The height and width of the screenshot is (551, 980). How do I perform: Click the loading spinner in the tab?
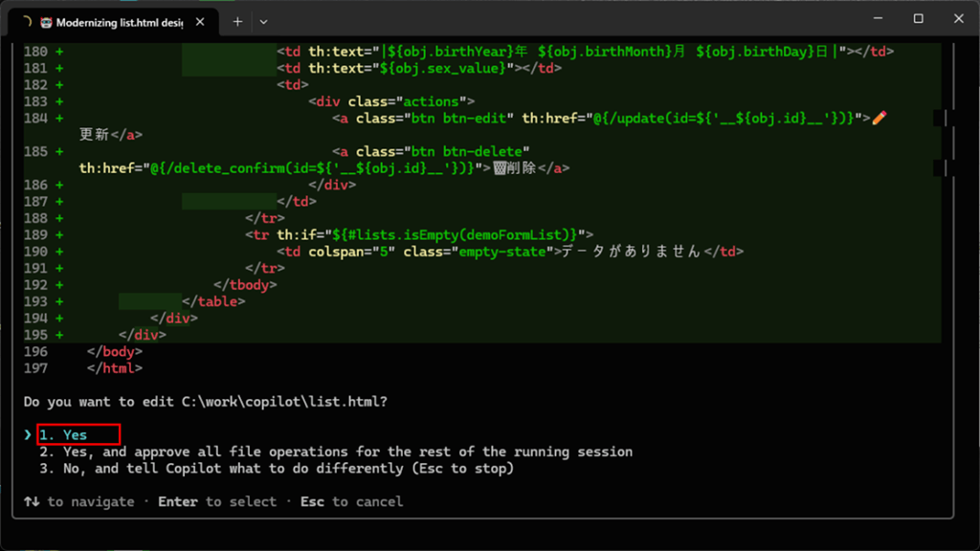click(x=27, y=22)
